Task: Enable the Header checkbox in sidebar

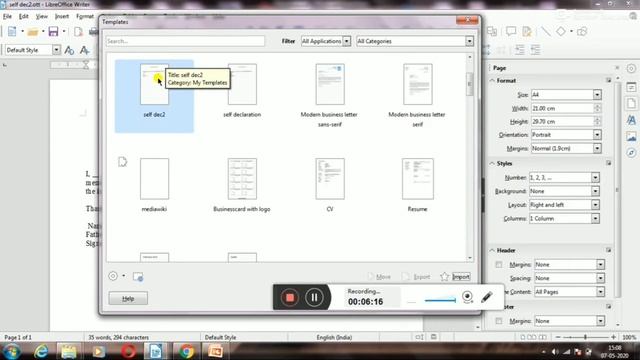Action: 499,265
